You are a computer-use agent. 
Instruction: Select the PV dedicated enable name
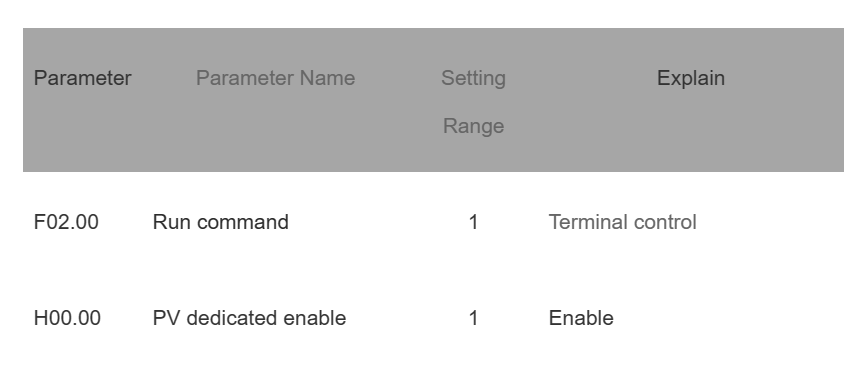coord(249,318)
